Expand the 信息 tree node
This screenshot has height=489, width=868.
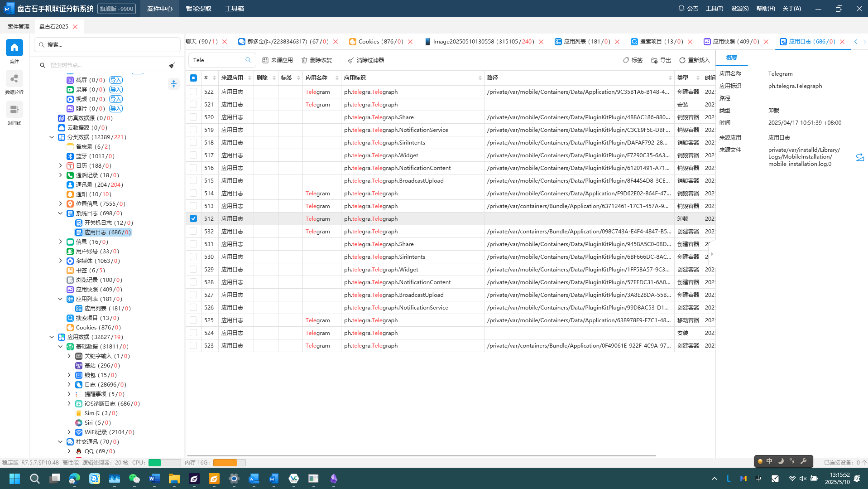[60, 242]
